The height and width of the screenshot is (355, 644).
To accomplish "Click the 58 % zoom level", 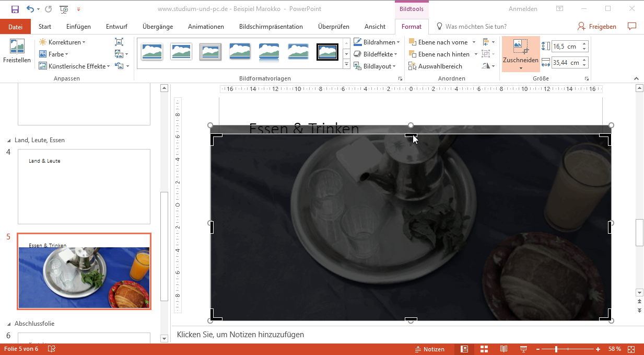I will tap(614, 349).
